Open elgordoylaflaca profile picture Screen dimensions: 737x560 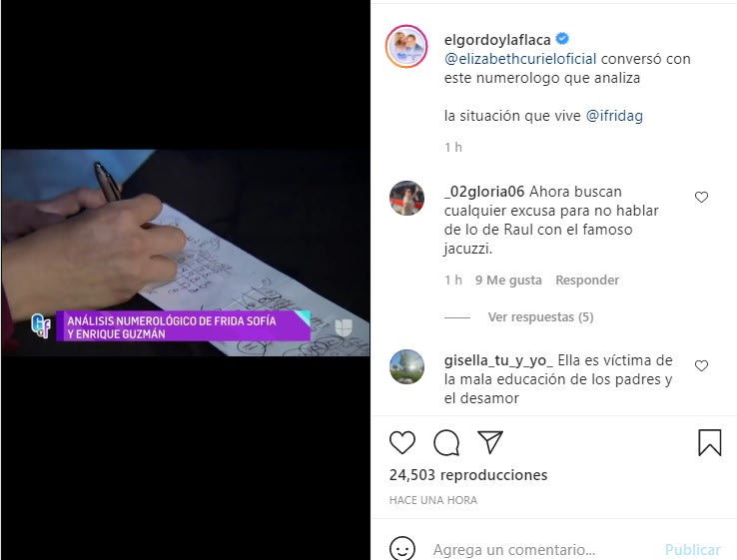pyautogui.click(x=406, y=47)
